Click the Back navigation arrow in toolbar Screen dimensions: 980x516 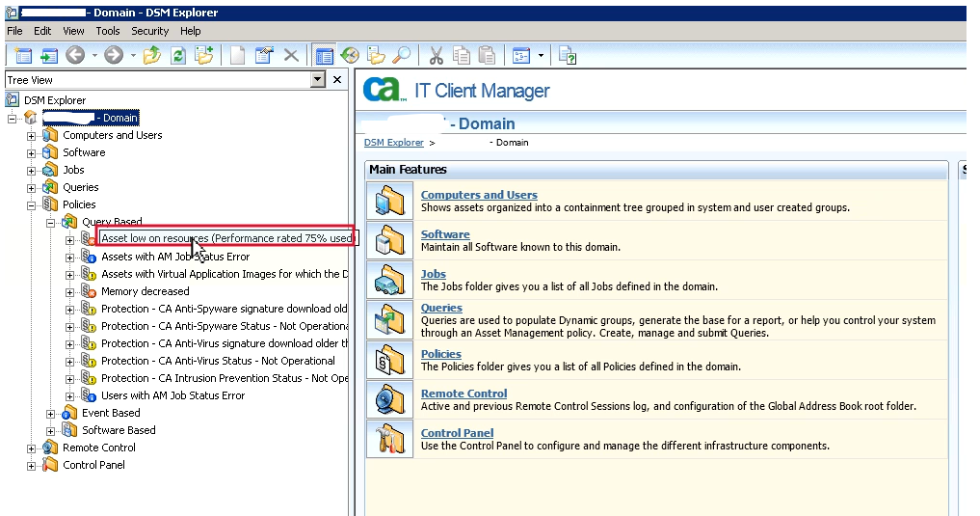click(x=75, y=56)
